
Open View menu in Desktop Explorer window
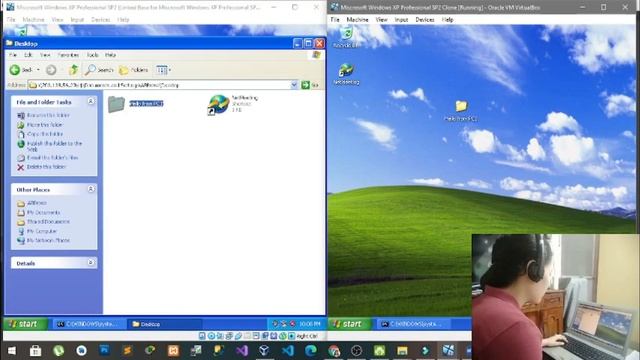tap(45, 55)
